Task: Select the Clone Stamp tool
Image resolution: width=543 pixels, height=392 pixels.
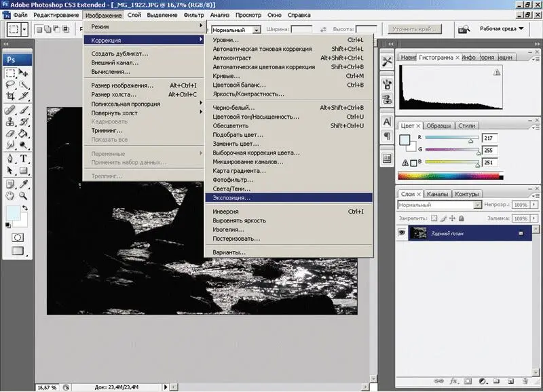Action: click(10, 122)
